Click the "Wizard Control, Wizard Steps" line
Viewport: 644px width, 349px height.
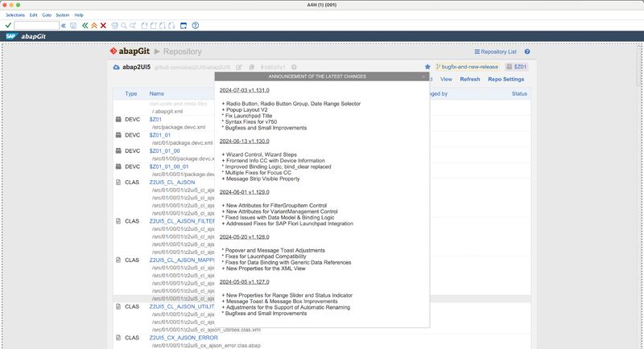(259, 154)
